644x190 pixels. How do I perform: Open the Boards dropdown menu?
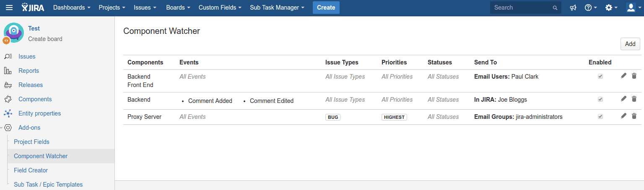[178, 8]
